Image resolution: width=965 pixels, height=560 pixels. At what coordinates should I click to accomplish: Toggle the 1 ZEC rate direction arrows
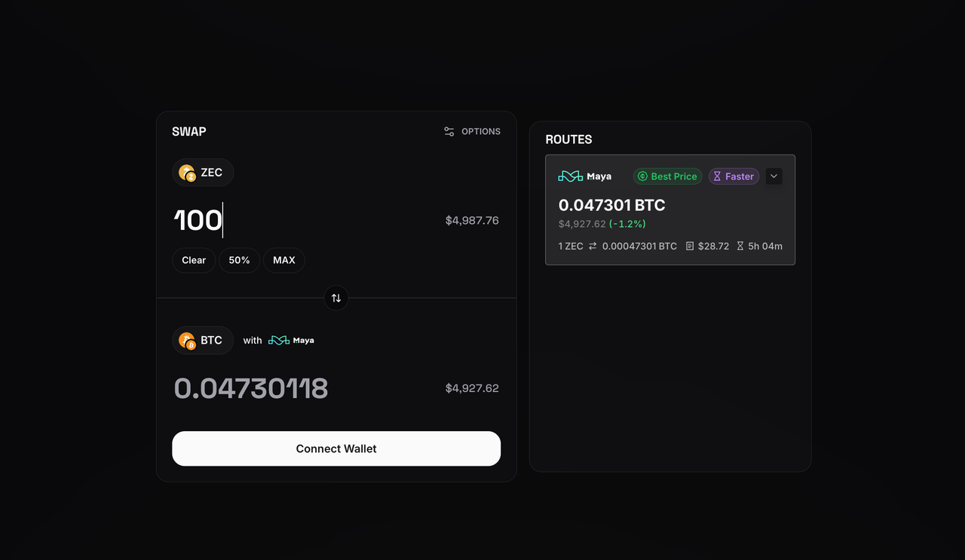(593, 246)
